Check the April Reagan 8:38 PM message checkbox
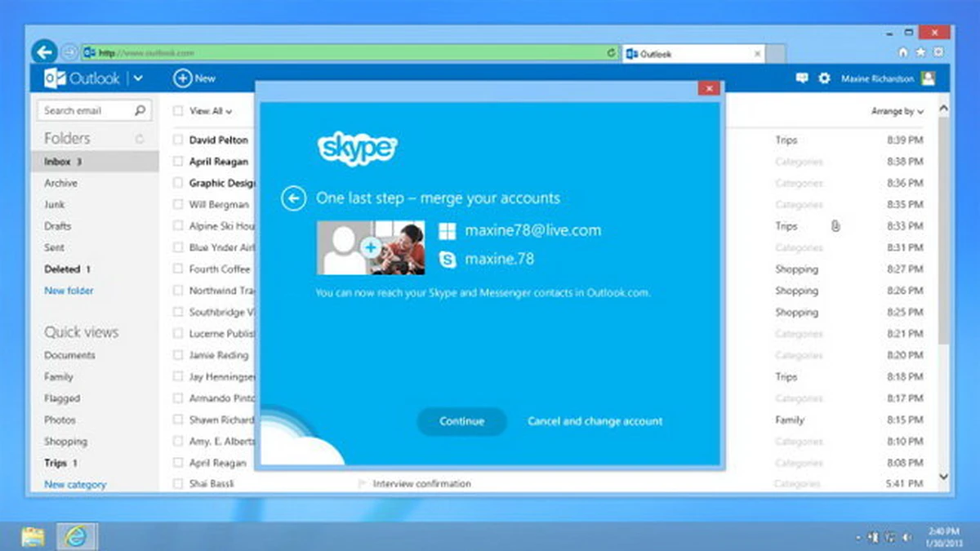This screenshot has width=980, height=551. [178, 162]
